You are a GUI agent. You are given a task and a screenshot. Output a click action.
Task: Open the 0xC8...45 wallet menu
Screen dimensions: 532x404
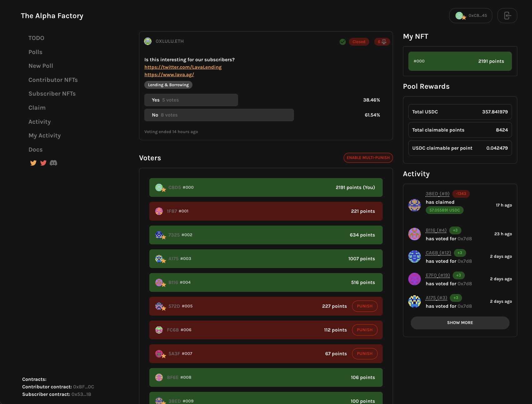tap(470, 16)
